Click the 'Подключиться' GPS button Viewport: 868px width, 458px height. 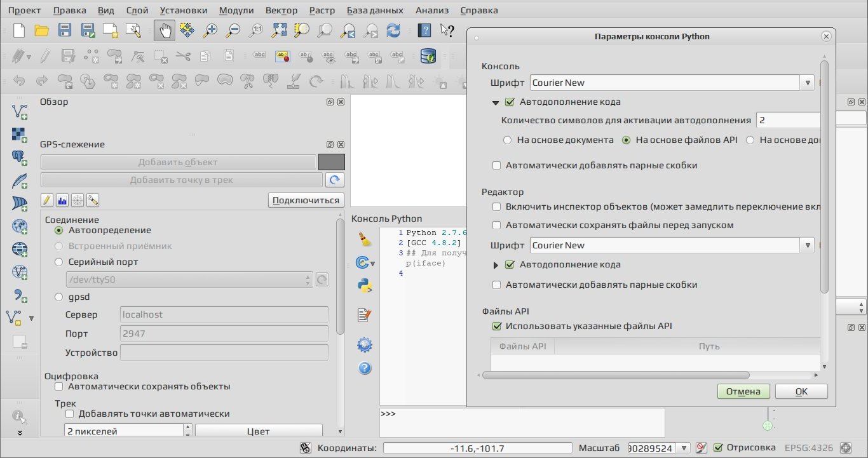click(x=306, y=200)
